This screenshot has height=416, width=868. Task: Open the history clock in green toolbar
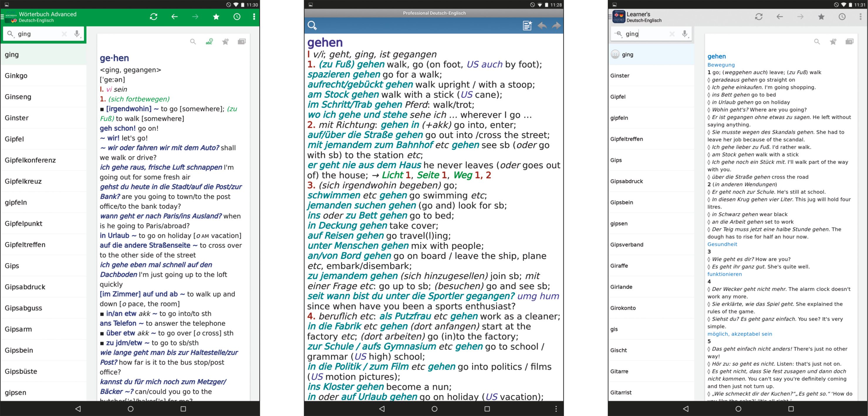[x=237, y=17]
